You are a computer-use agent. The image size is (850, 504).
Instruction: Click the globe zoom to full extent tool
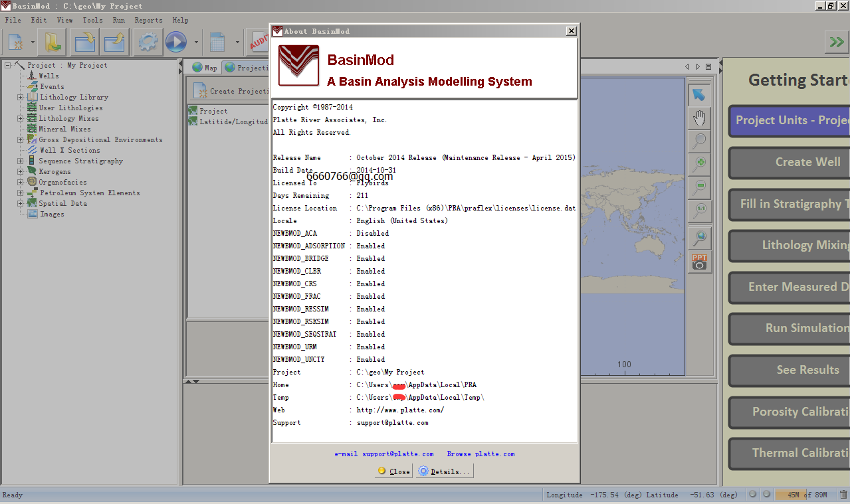(698, 237)
